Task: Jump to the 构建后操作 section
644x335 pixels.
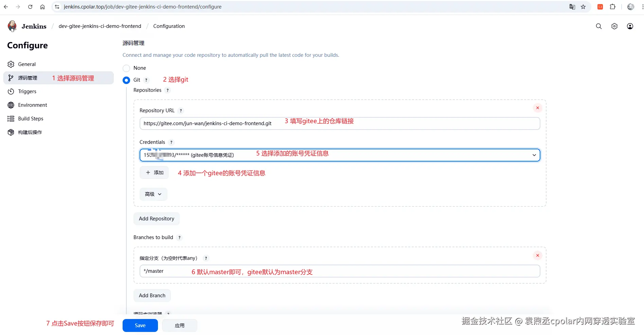Action: (58, 132)
